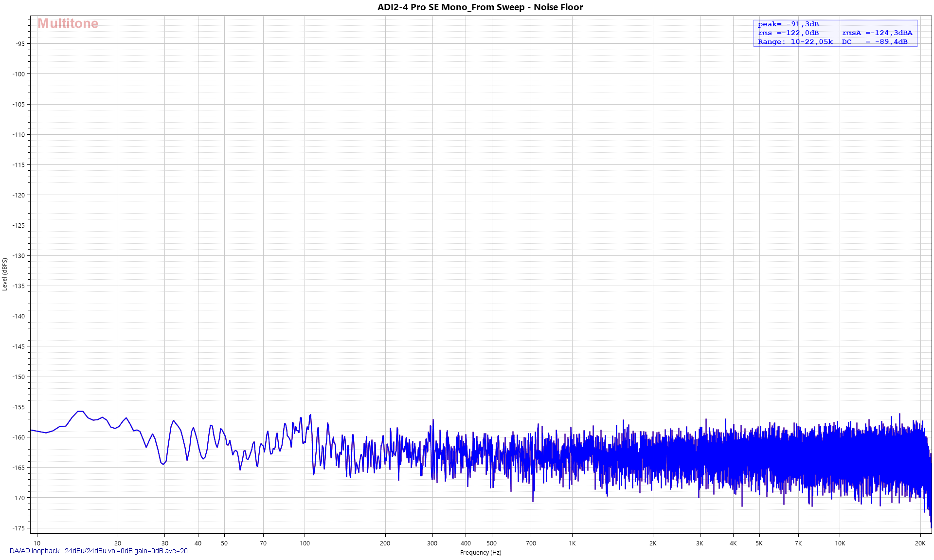Click the '-95' level axis tick label
Image resolution: width=934 pixels, height=560 pixels.
click(20, 44)
